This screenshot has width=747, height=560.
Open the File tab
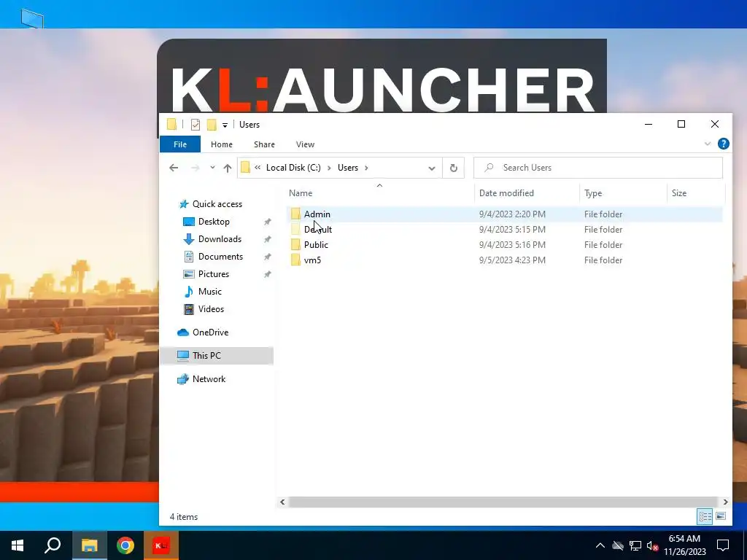click(x=180, y=144)
